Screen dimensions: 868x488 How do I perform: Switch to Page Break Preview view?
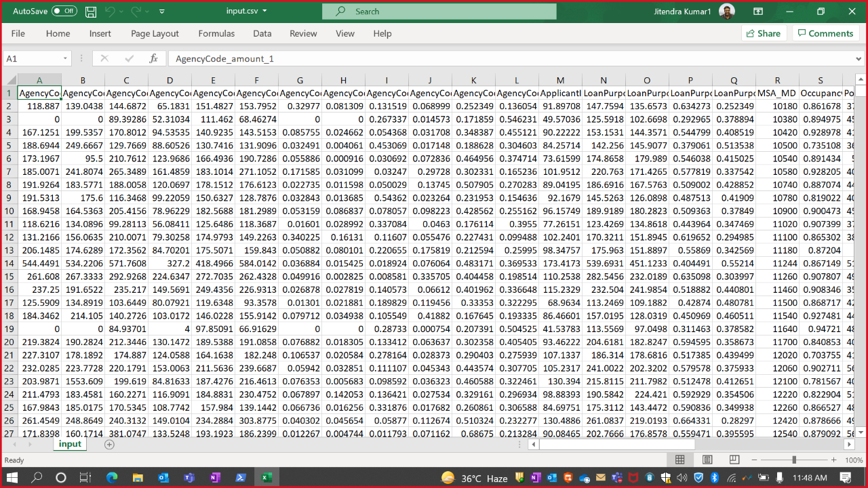pyautogui.click(x=734, y=460)
